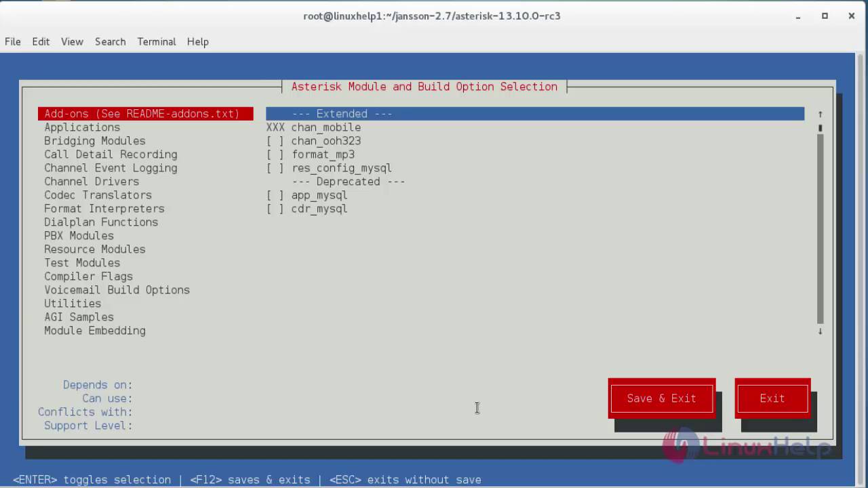Viewport: 868px width, 488px height.
Task: Click the app_mysql module name
Action: point(319,195)
